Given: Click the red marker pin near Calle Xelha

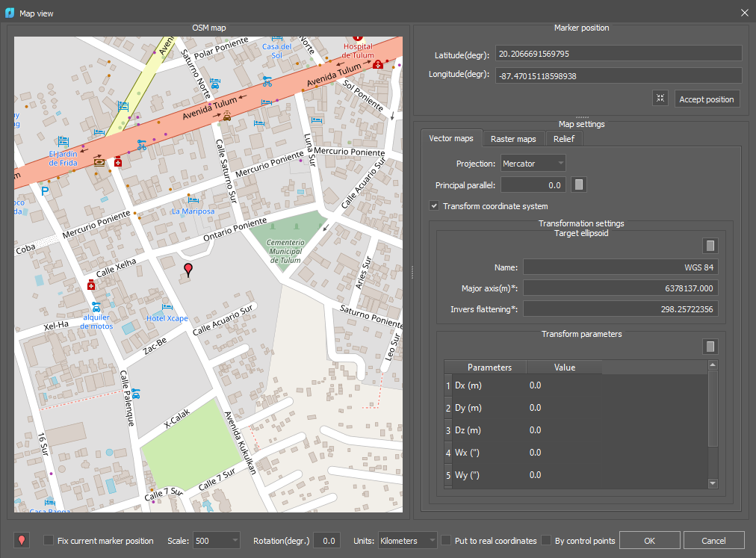Looking at the screenshot, I should click(188, 269).
